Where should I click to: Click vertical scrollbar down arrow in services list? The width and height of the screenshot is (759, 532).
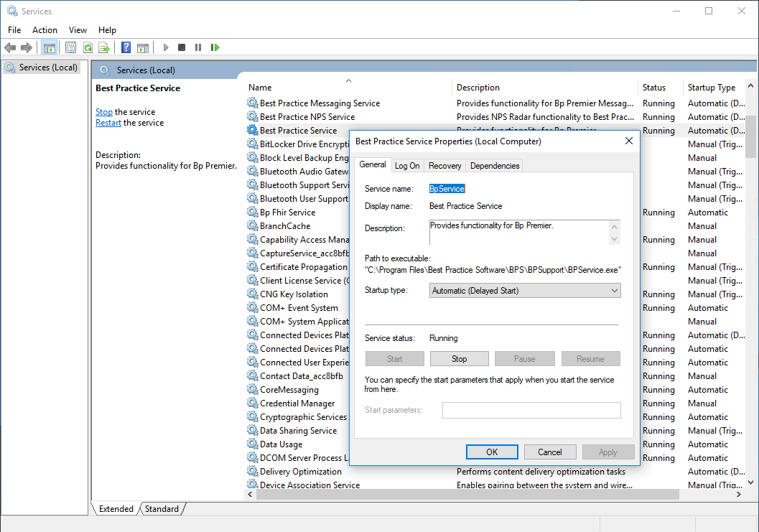[x=751, y=482]
